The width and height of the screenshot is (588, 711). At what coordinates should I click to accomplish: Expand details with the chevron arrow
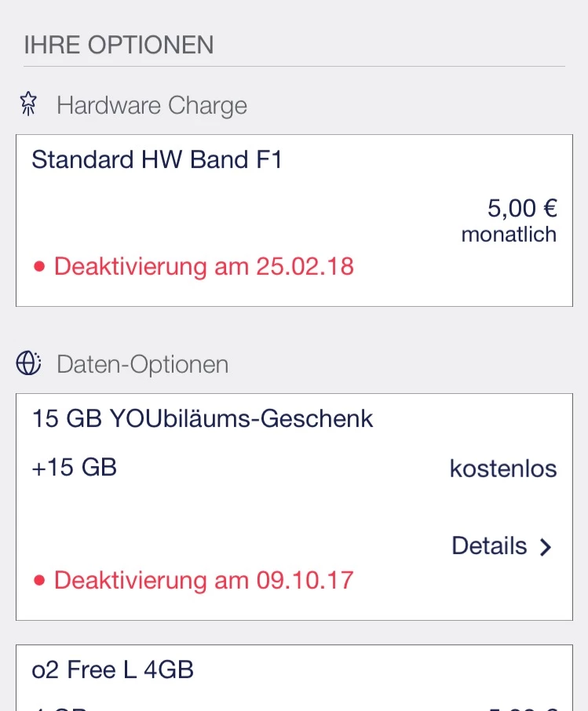[546, 547]
